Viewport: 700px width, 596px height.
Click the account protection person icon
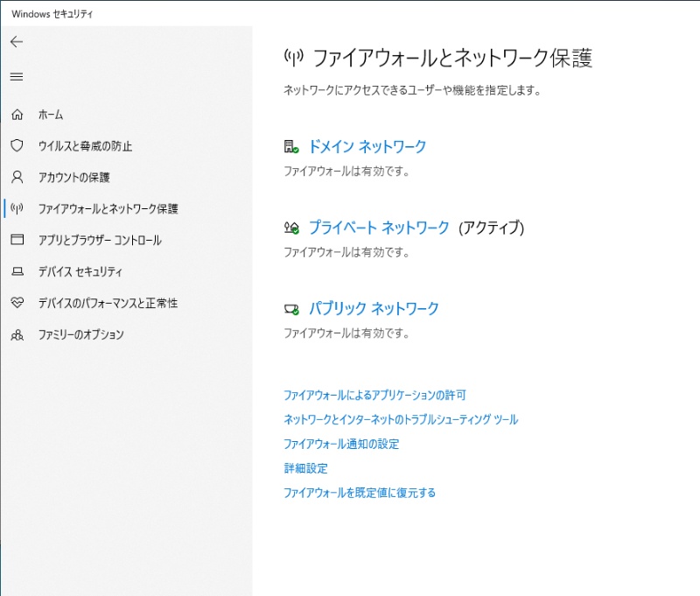17,178
